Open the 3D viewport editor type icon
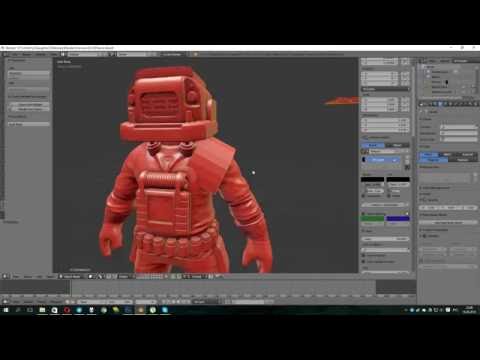Viewport: 480px width, 360px height. tap(5, 276)
